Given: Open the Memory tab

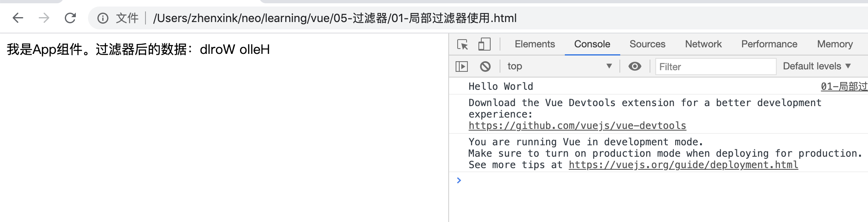Looking at the screenshot, I should point(835,44).
